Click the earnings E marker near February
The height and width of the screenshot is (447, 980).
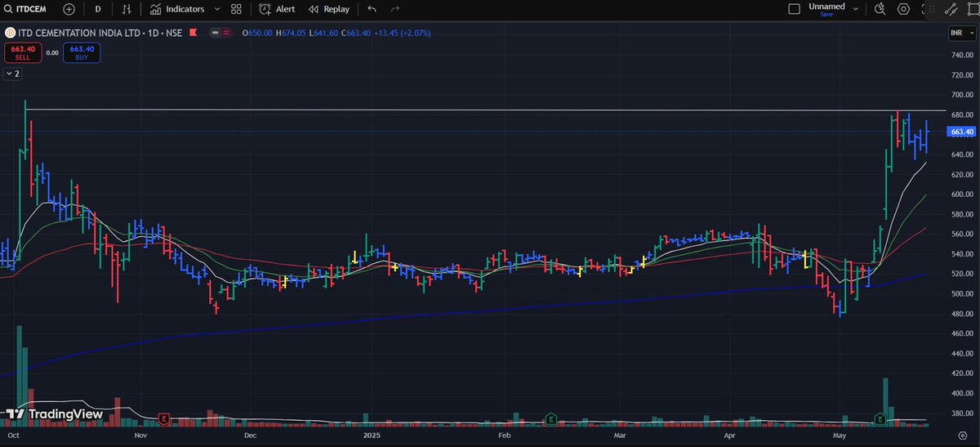click(551, 419)
